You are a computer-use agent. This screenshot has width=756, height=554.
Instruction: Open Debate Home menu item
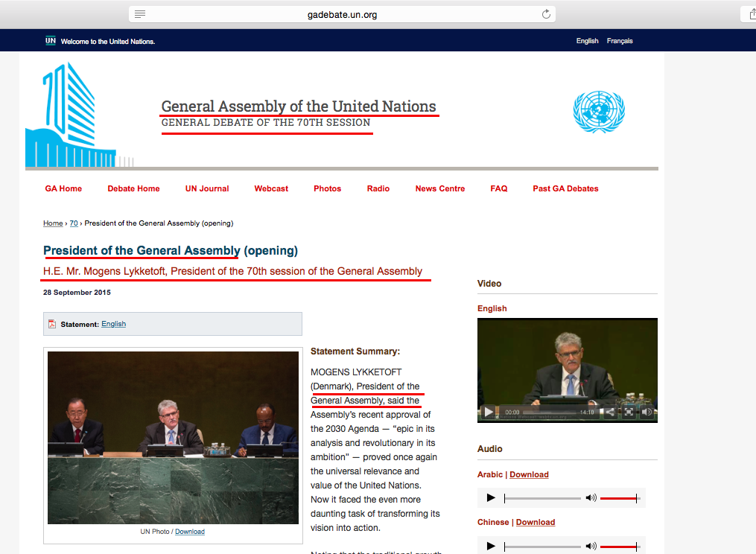(x=133, y=188)
